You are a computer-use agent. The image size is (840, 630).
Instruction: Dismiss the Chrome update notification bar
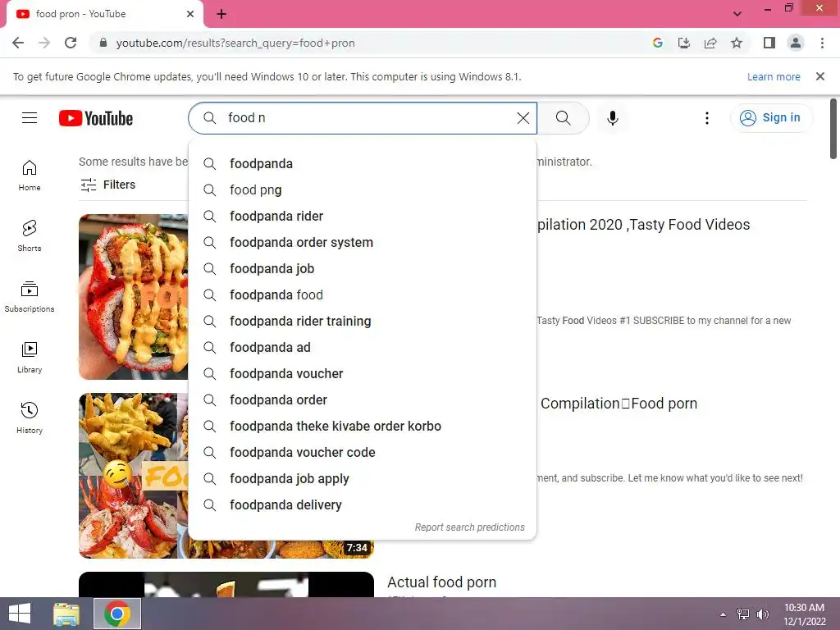point(820,76)
